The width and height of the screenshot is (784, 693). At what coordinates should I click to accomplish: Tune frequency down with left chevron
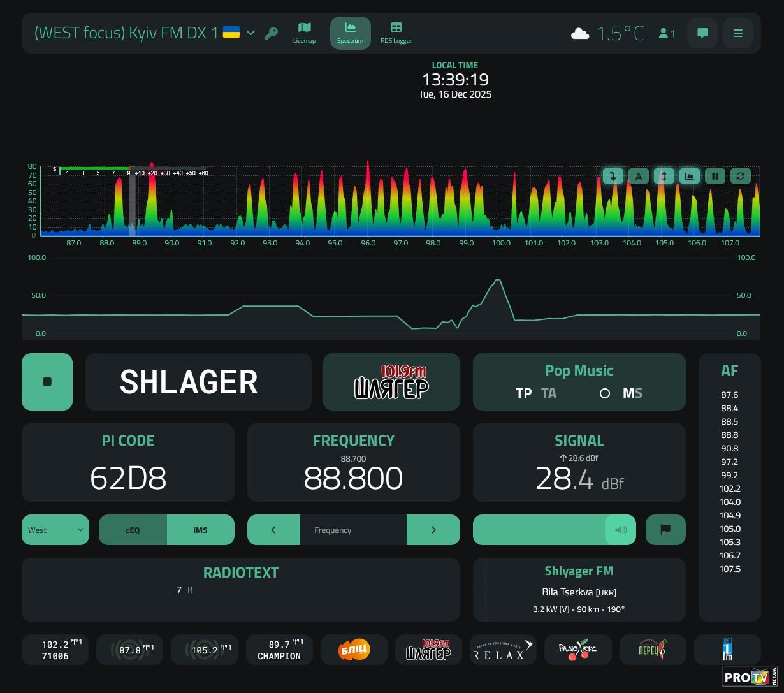click(273, 530)
